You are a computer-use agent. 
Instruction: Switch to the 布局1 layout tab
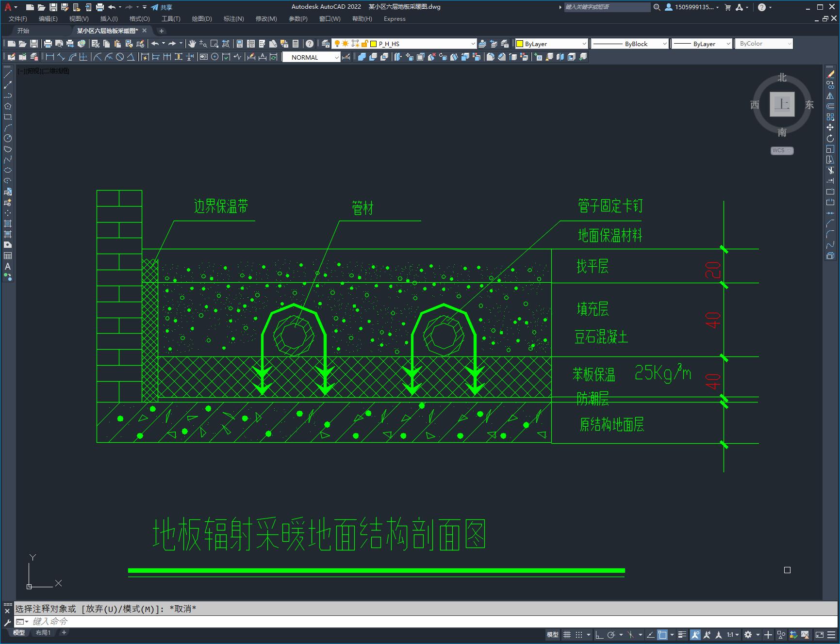coord(43,633)
